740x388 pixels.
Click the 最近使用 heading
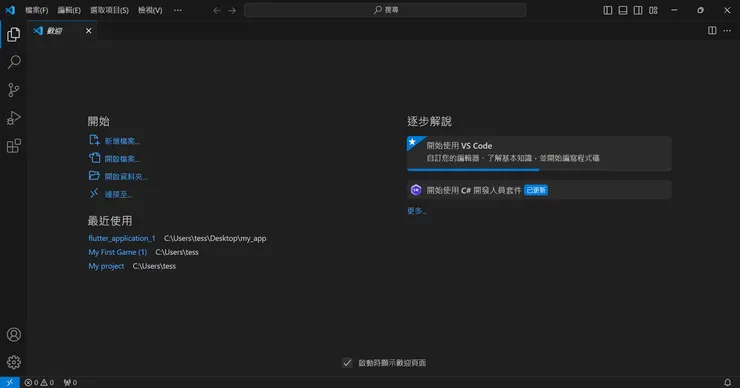(x=110, y=220)
